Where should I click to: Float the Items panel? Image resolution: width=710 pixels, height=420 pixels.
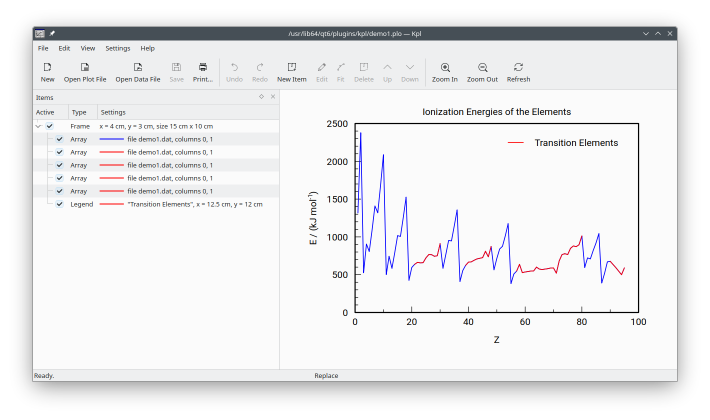pyautogui.click(x=261, y=97)
